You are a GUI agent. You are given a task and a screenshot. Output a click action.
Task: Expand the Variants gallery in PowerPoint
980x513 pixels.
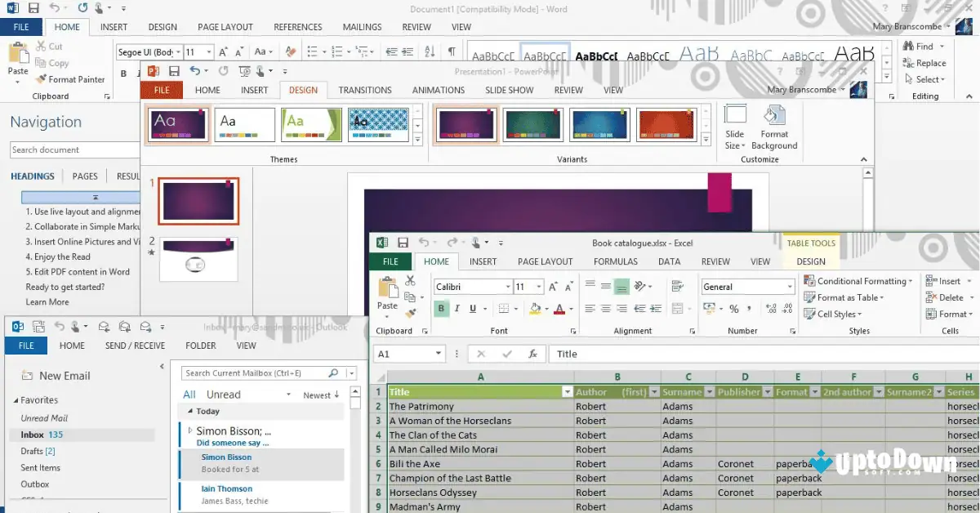(x=706, y=138)
